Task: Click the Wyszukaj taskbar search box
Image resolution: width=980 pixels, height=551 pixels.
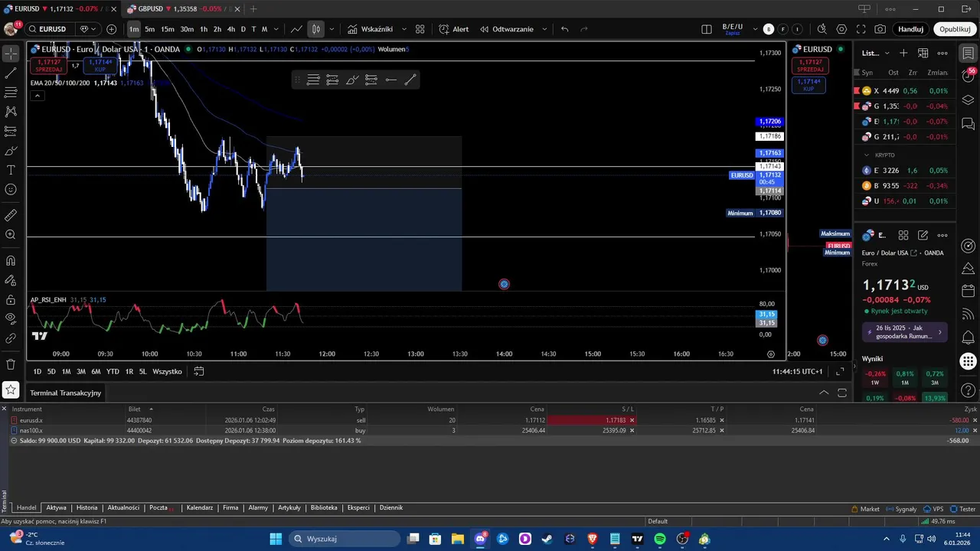Action: tap(345, 539)
